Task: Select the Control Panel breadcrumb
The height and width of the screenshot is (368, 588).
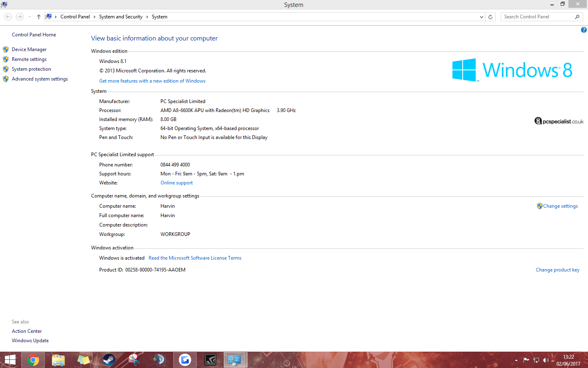Action: (75, 17)
